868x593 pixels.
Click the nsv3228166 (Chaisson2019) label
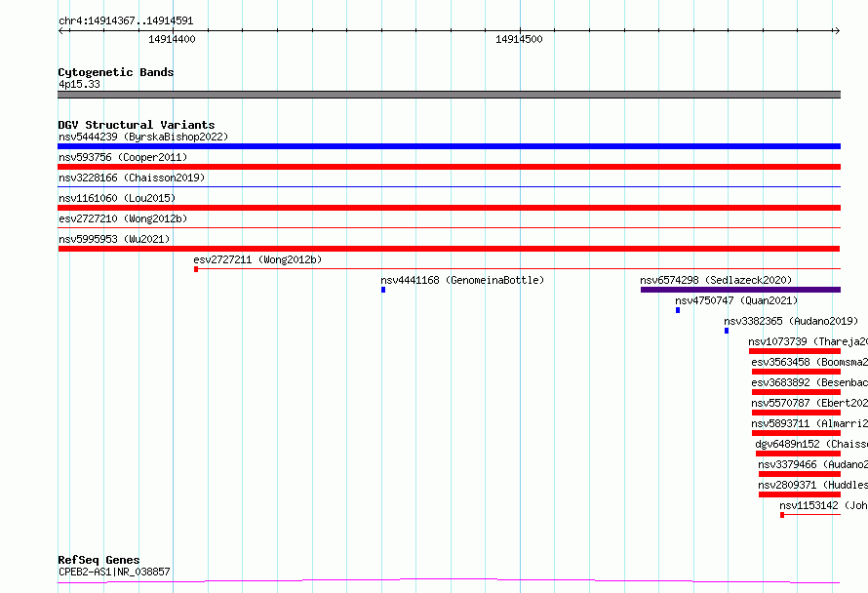pos(132,178)
